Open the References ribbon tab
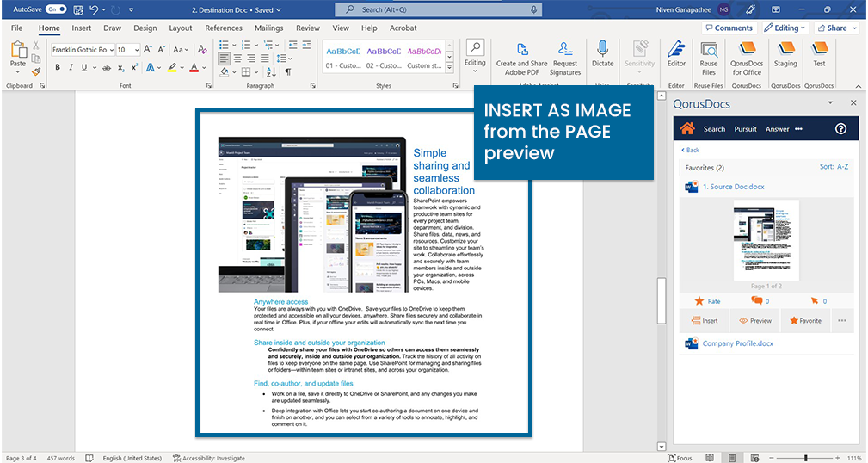Image resolution: width=868 pixels, height=463 pixels. (224, 28)
